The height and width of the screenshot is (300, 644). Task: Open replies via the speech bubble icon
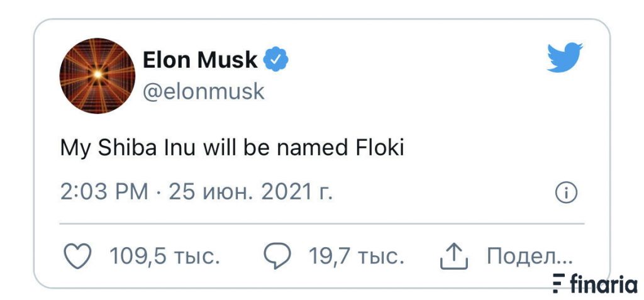tap(277, 256)
